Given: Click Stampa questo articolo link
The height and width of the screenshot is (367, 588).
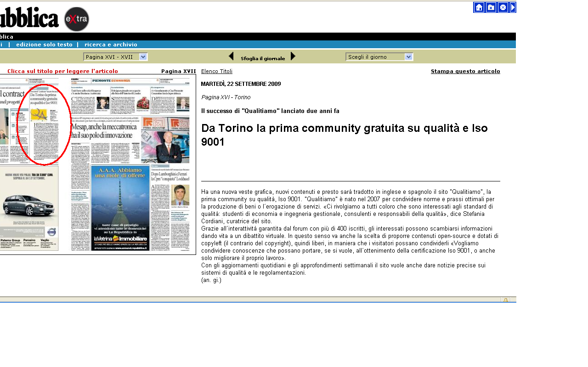Looking at the screenshot, I should 465,71.
